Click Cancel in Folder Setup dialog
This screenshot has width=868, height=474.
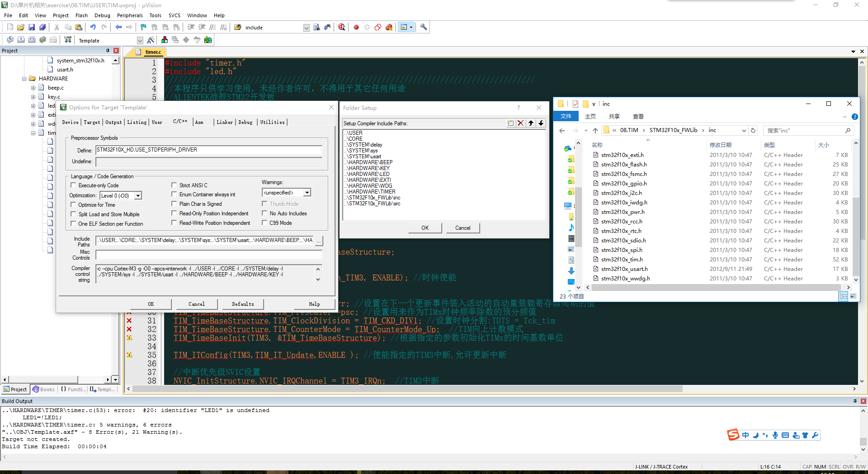click(462, 228)
